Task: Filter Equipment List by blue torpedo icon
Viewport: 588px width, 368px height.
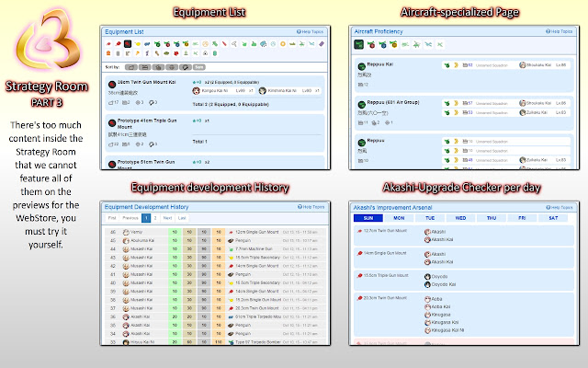Action: [147, 43]
